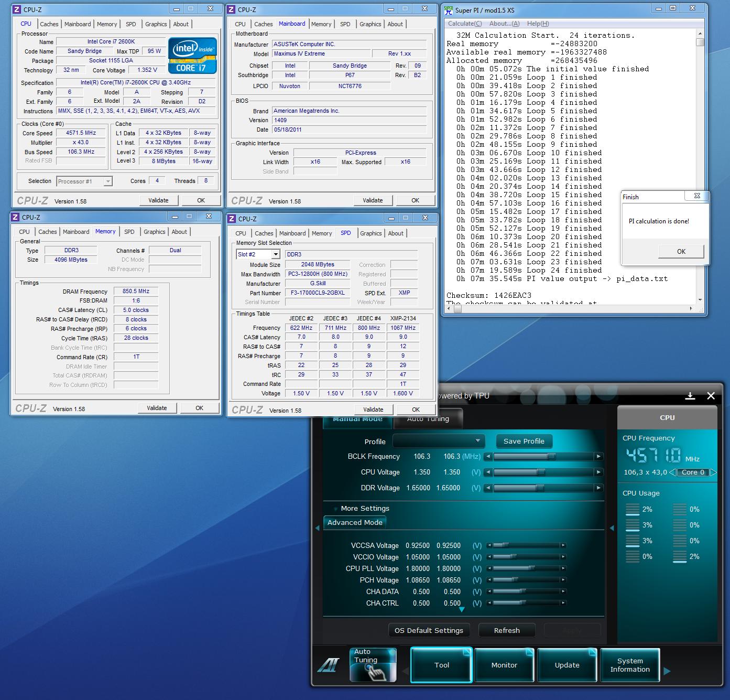Click Validate in CPU-Z CPU window

point(158,200)
